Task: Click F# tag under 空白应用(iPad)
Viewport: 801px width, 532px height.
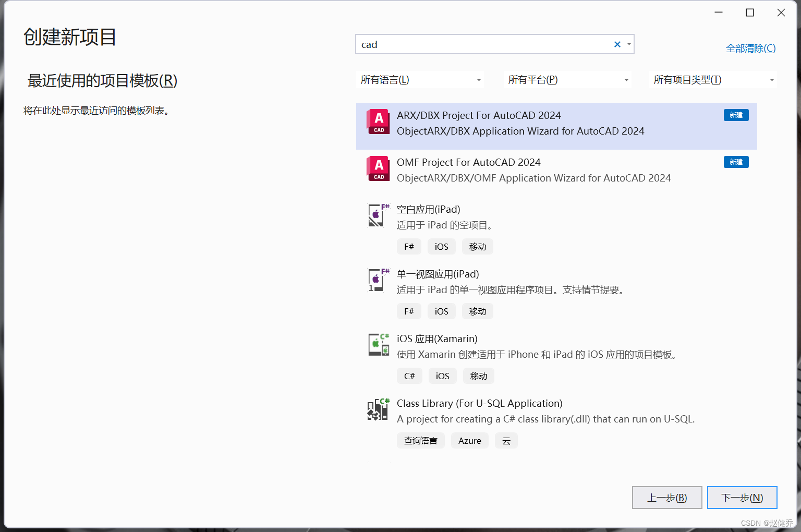Action: click(409, 247)
